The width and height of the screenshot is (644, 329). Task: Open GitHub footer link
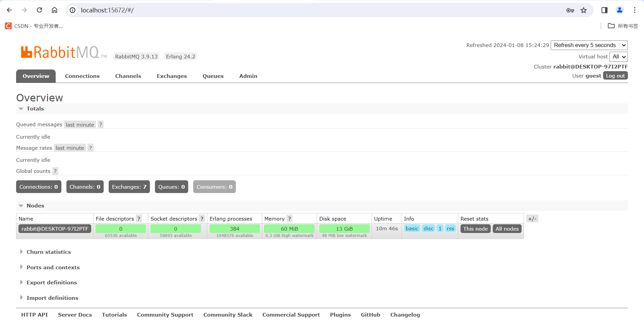coord(370,315)
